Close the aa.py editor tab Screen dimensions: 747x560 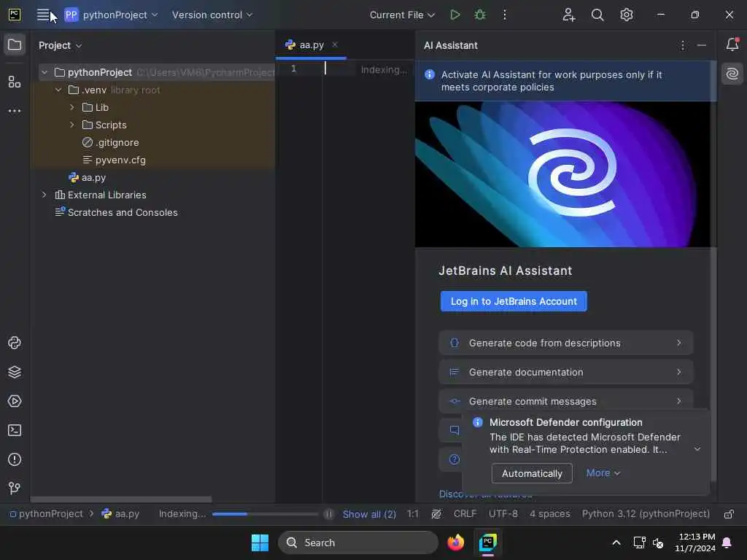tap(335, 44)
